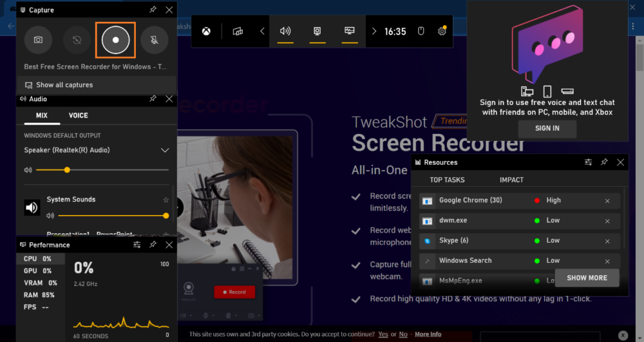Toggle mouse click-through icon
Viewport: 644px width, 342px height.
coord(421,31)
